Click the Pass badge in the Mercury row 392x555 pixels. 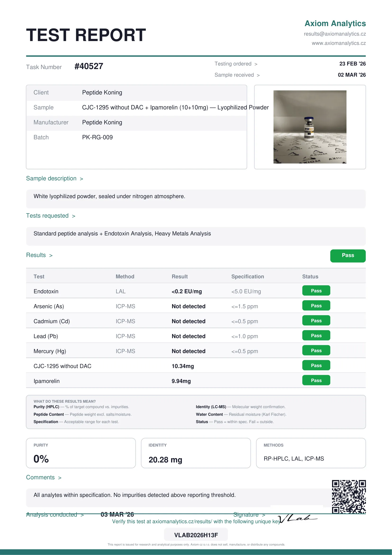316,350
